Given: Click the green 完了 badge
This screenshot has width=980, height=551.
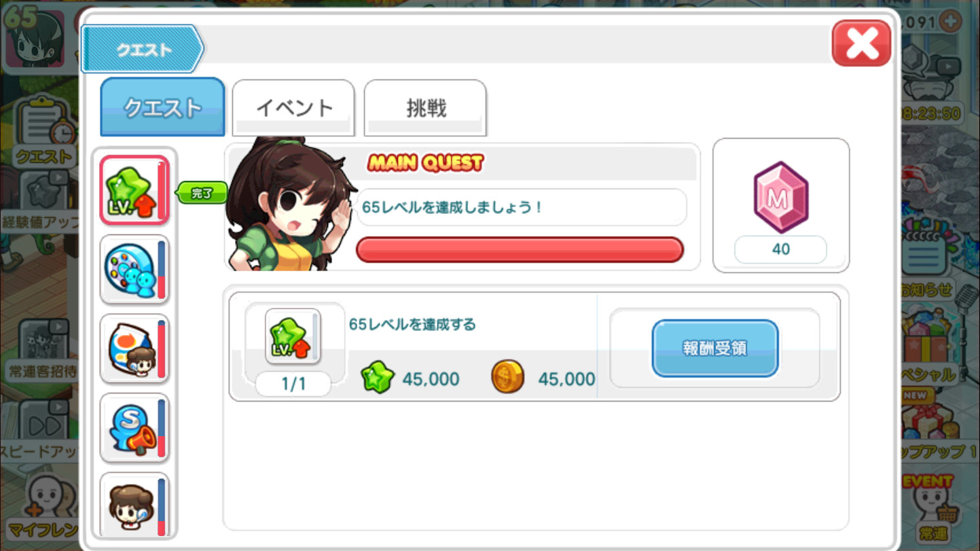Looking at the screenshot, I should coord(202,194).
